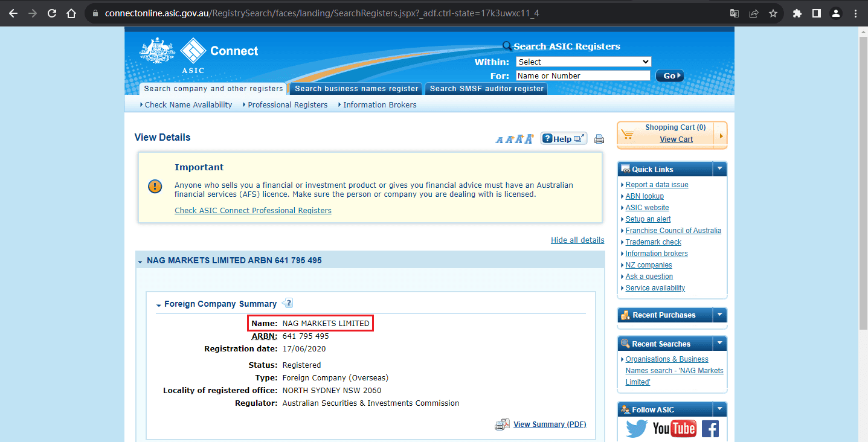Open the View Cart link
The image size is (868, 442).
pos(676,139)
